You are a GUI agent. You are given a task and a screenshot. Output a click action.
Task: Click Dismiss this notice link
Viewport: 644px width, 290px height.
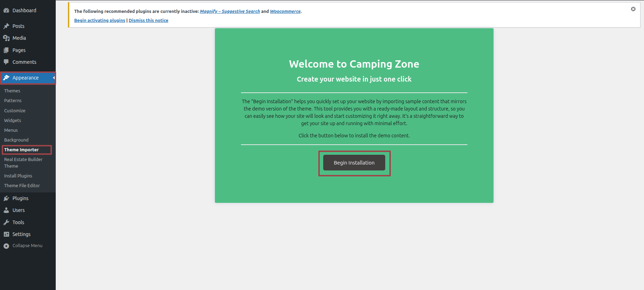pyautogui.click(x=148, y=21)
